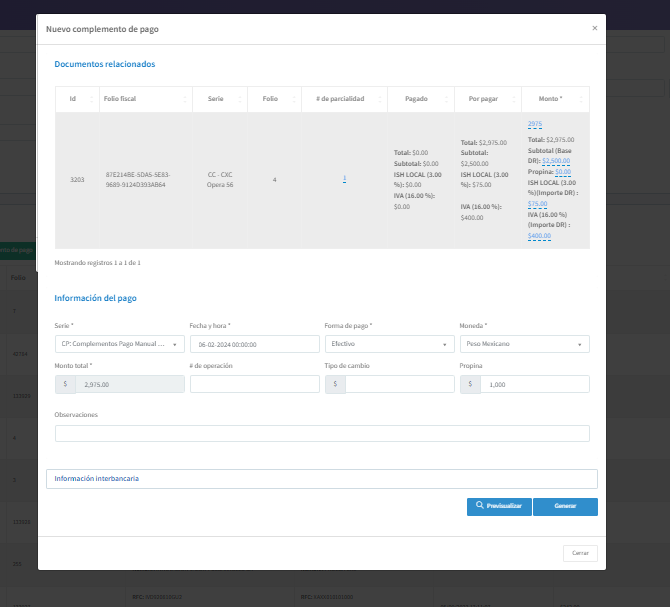Click Id cell 3203
The width and height of the screenshot is (670, 607).
click(77, 180)
